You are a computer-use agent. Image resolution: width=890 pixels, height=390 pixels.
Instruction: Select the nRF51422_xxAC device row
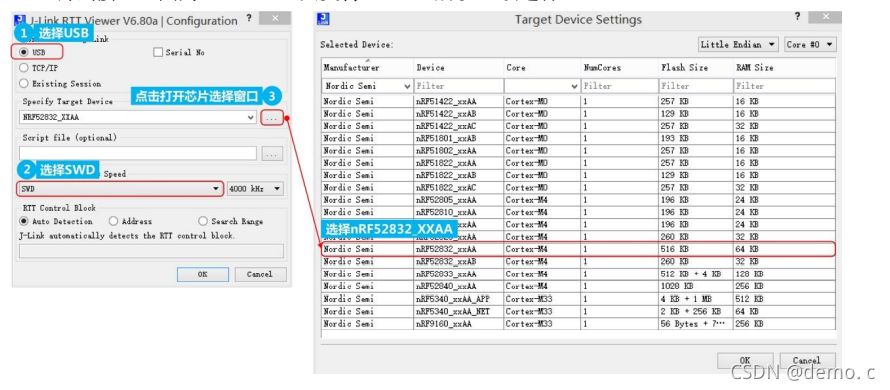(x=578, y=126)
